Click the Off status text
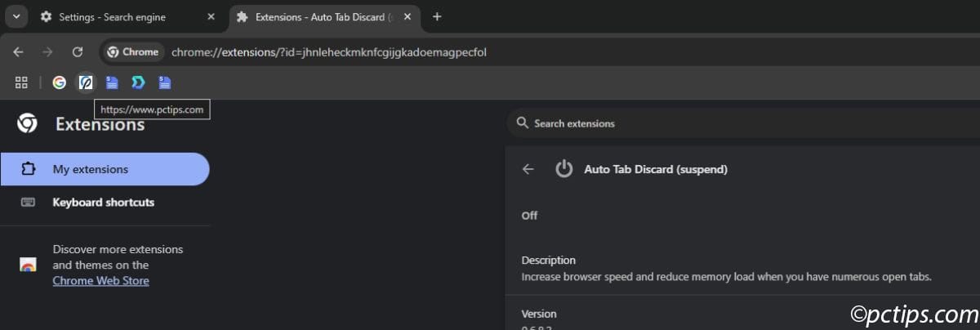This screenshot has height=330, width=980. [x=530, y=216]
